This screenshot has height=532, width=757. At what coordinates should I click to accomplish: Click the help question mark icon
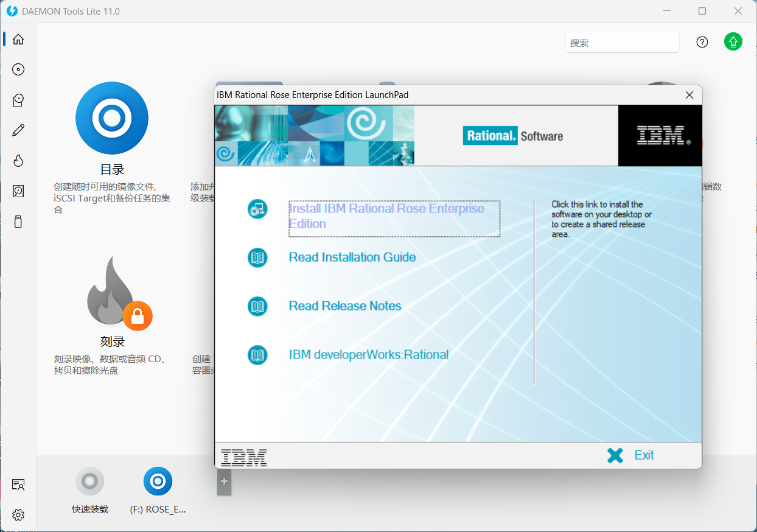702,42
